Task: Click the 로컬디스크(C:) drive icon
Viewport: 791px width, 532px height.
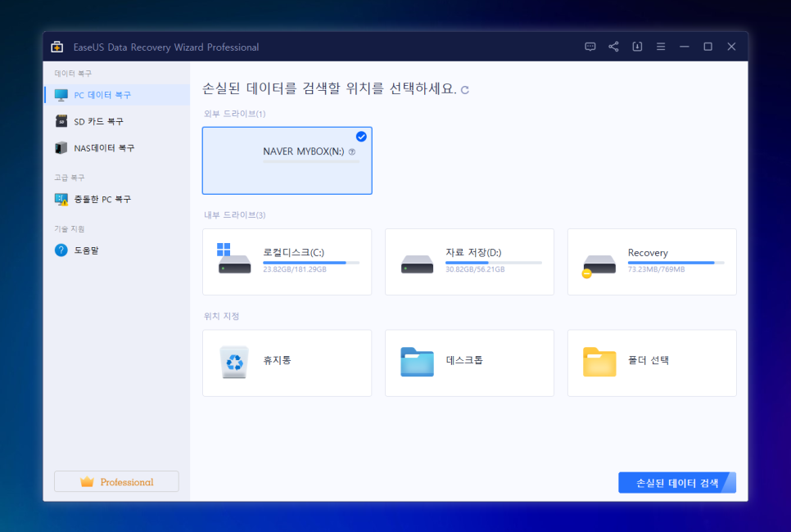Action: click(234, 259)
